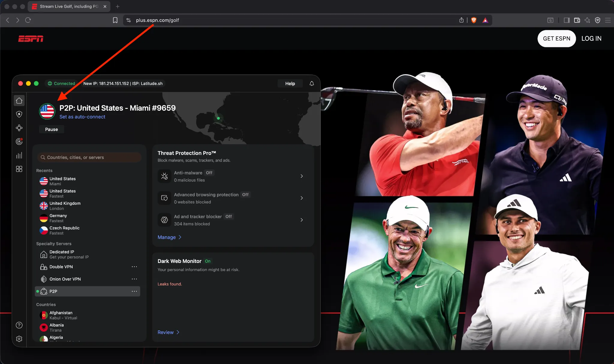This screenshot has height=364, width=614.
Task: Click the Countries, cities, or servers search field
Action: [89, 157]
